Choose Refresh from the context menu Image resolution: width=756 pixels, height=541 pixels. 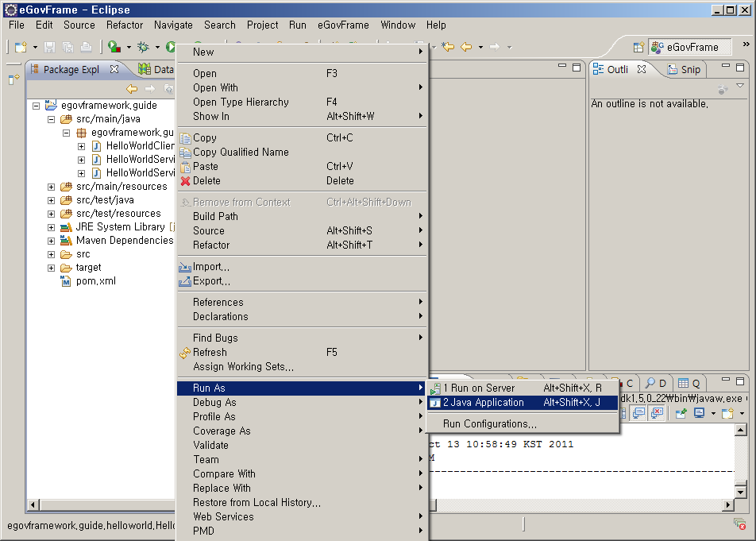pyautogui.click(x=210, y=352)
